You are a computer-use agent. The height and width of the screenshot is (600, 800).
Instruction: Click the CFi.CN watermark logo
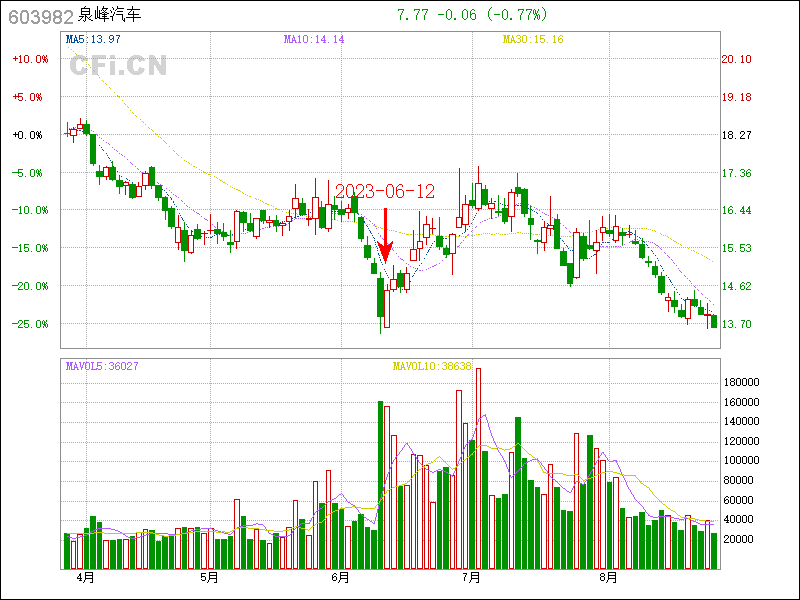pos(117,66)
